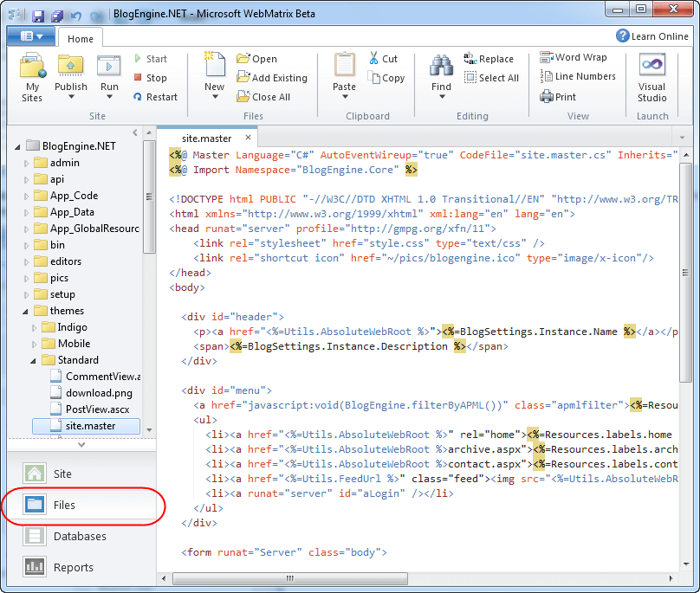Save with the title bar save icon

click(38, 16)
